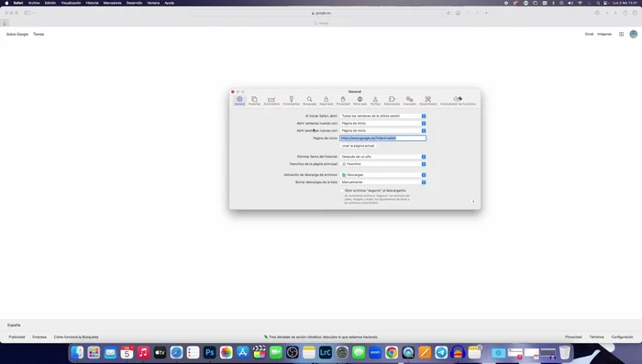The width and height of the screenshot is (642, 364).
Task: Open the 'Publicidad' footer link
Action: click(17, 337)
